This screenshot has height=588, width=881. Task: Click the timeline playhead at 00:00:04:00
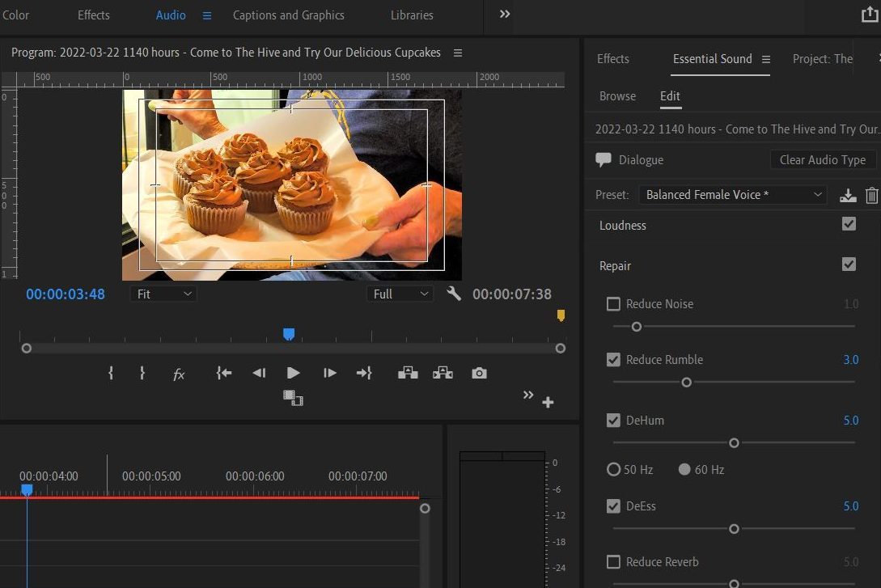(x=27, y=490)
